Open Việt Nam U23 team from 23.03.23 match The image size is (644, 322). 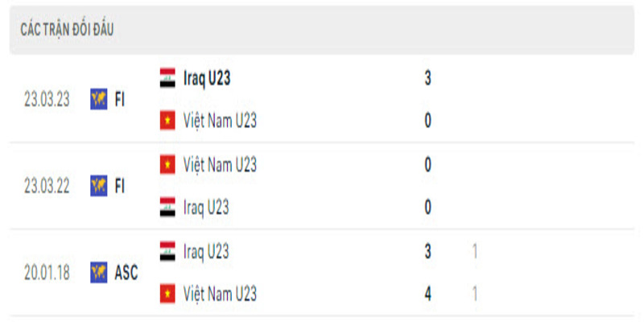pyautogui.click(x=220, y=122)
